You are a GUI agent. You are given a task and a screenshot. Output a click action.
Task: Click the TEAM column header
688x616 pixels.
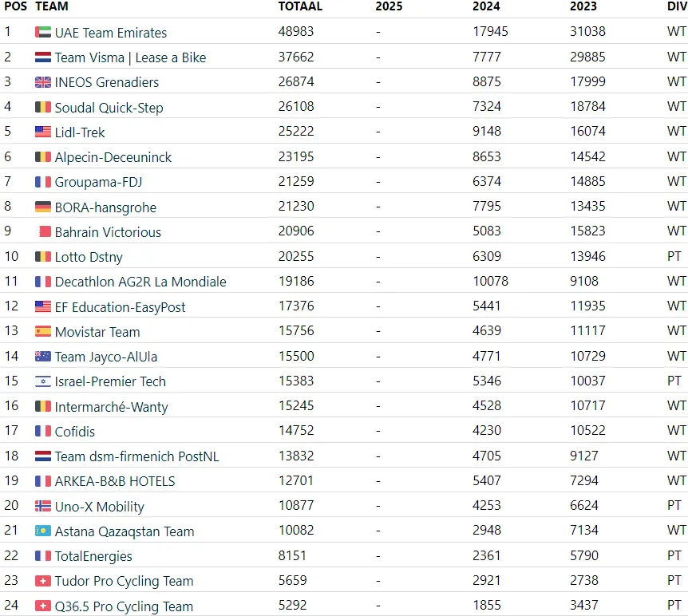point(52,6)
